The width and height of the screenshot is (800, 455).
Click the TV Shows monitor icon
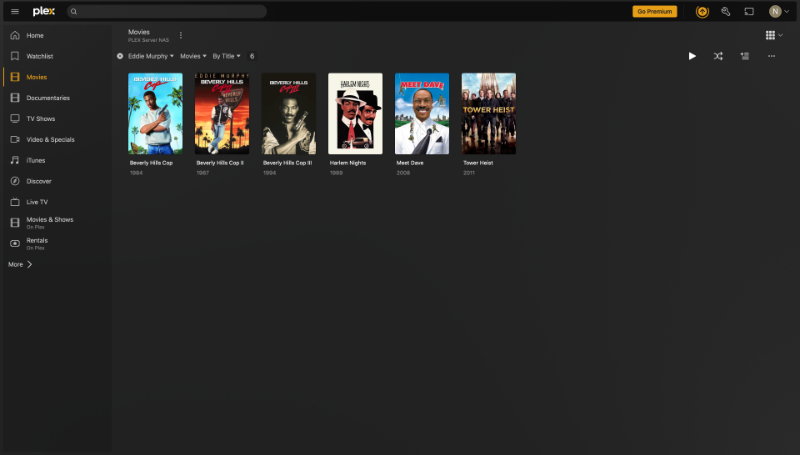15,119
